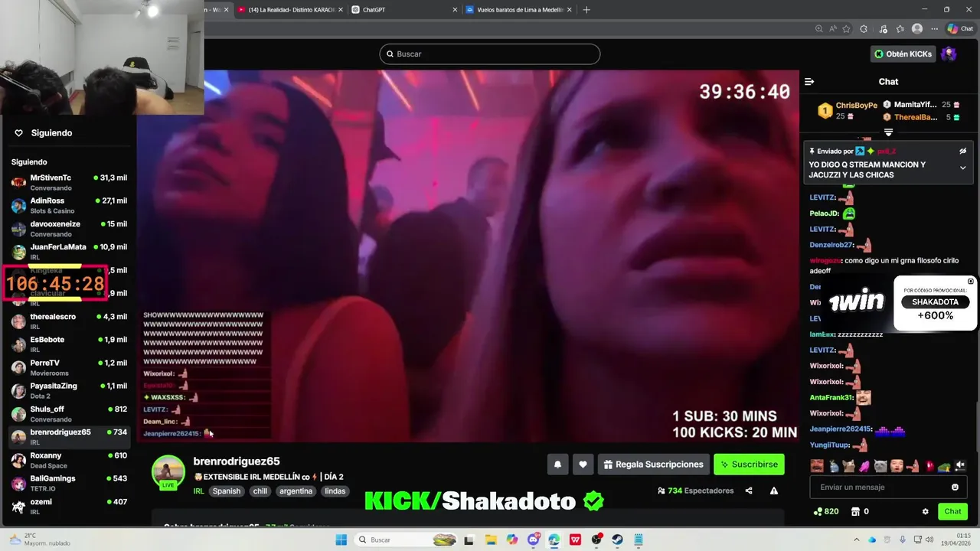Click the browser zoom magnifier icon

point(819,29)
